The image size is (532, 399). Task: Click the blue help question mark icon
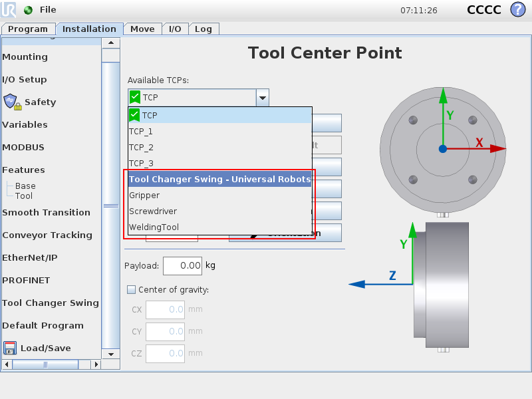517,10
